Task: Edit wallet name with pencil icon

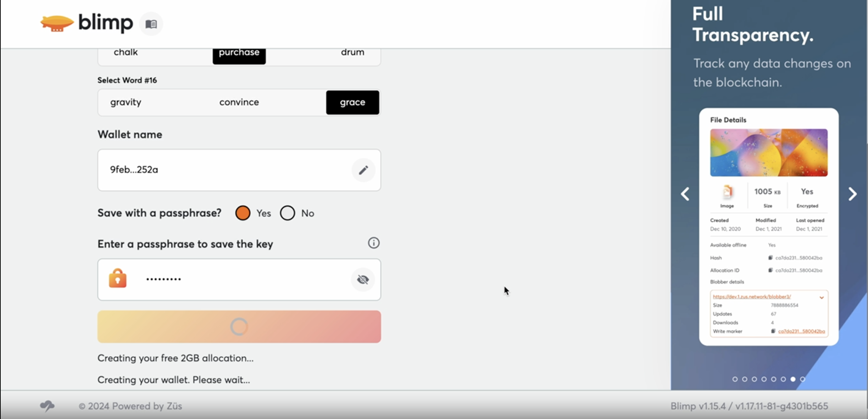Action: click(363, 170)
